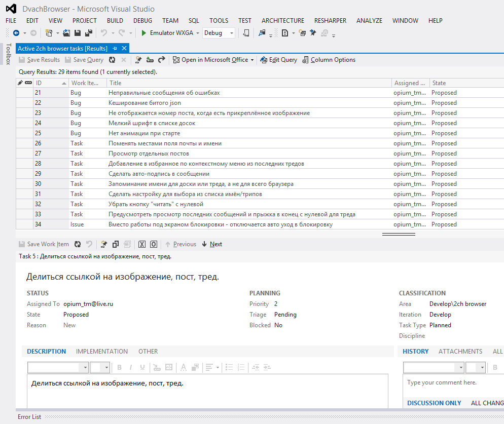Click insert image icon in description toolbar
The width and height of the screenshot is (504, 424).
tap(169, 367)
